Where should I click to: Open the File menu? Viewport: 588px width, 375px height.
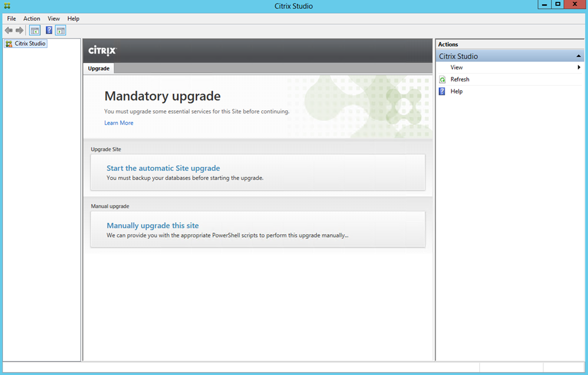(x=11, y=18)
